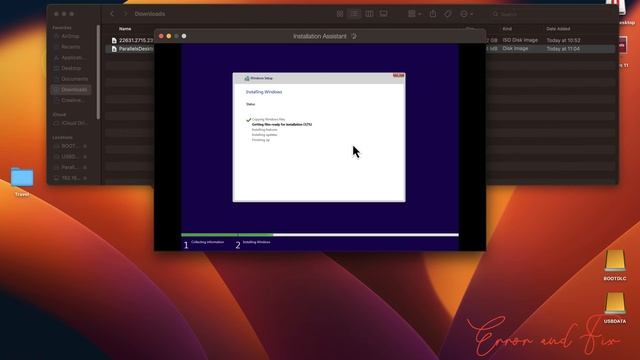Eject the 192.16 location in Finder sidebar
The height and width of the screenshot is (360, 640).
pos(85,178)
